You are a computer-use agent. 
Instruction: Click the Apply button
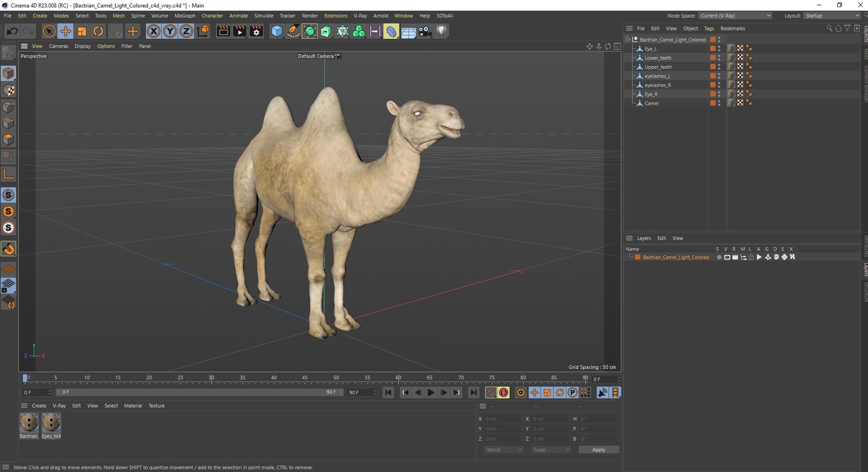click(599, 450)
